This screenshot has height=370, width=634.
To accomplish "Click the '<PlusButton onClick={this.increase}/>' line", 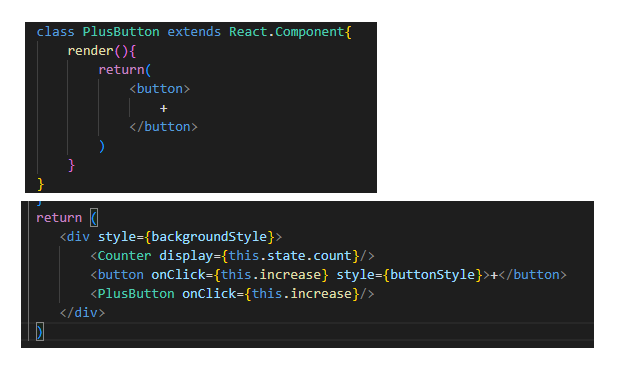I will [x=232, y=294].
